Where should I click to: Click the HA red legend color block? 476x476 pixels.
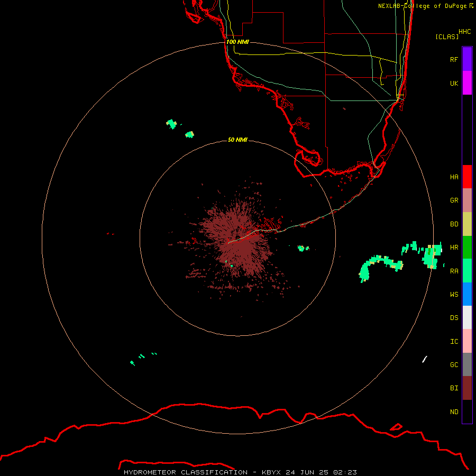(x=467, y=177)
